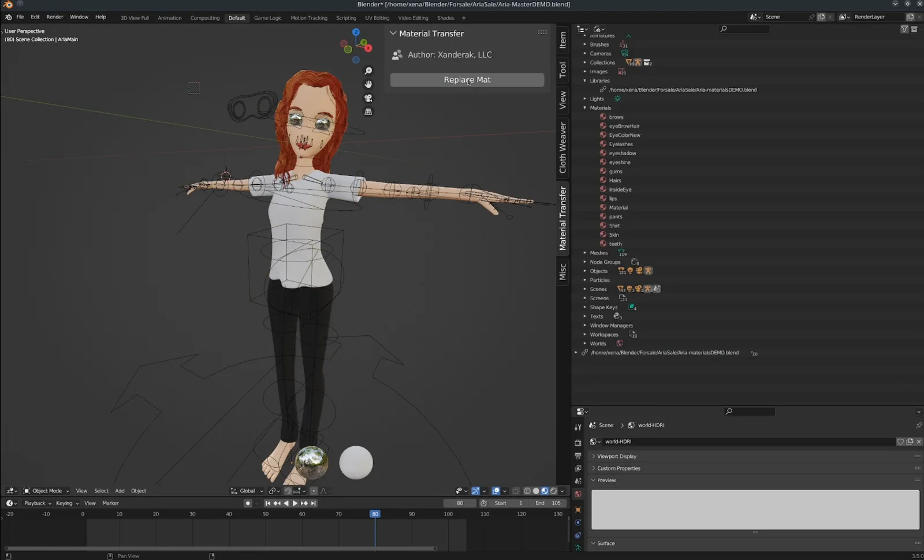The height and width of the screenshot is (560, 924).
Task: Open the World properties tab
Action: pyautogui.click(x=578, y=494)
